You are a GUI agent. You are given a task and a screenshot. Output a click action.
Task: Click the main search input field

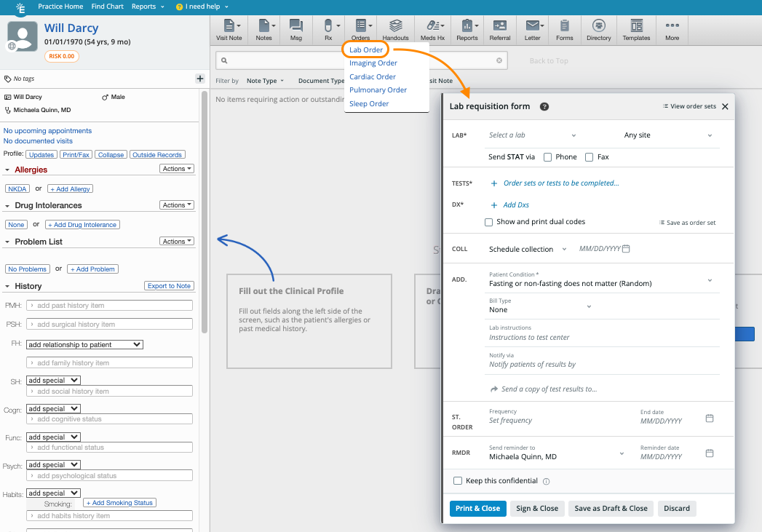coord(362,60)
